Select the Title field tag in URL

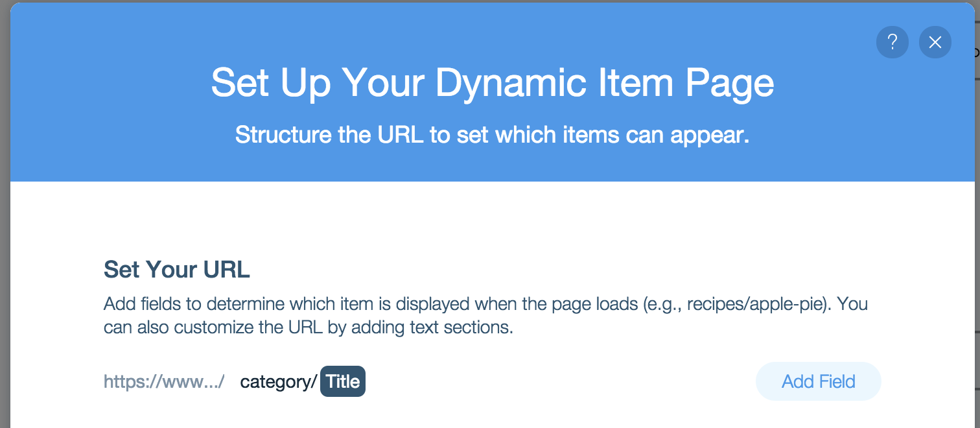pos(343,381)
